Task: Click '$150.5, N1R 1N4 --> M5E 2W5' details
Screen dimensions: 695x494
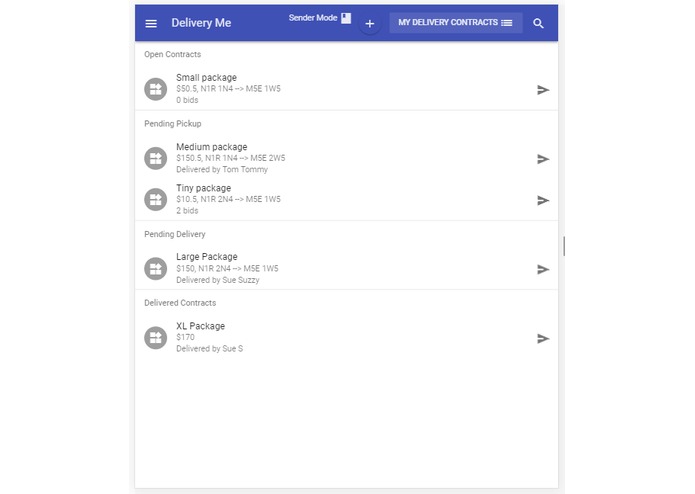Action: click(230, 158)
